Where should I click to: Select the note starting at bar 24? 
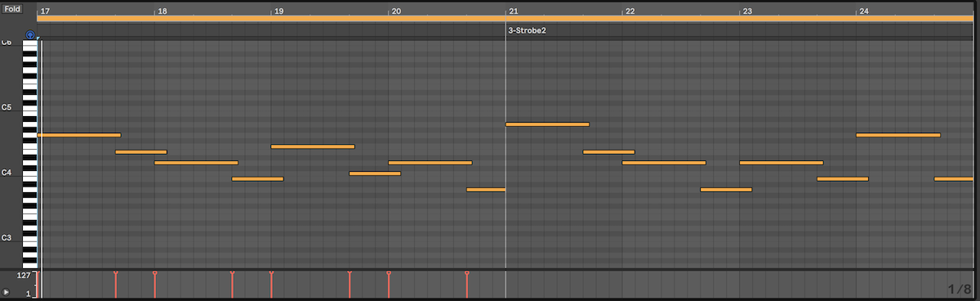tap(898, 135)
